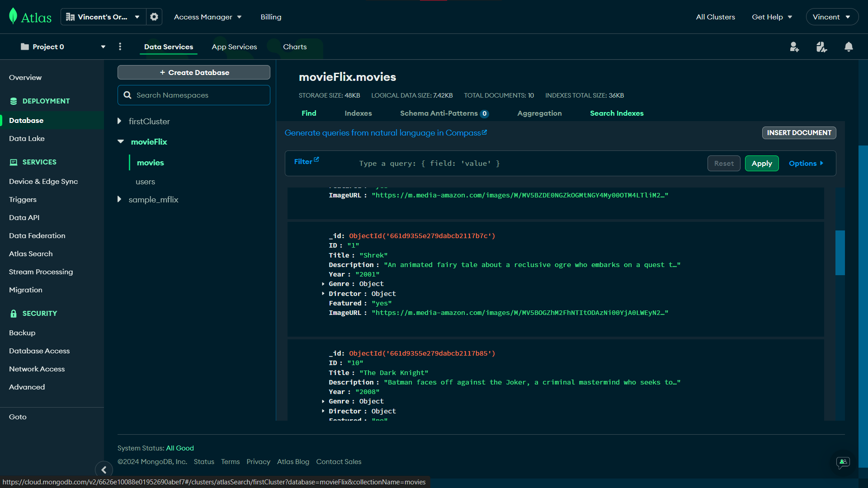Image resolution: width=868 pixels, height=488 pixels.
Task: Open the Aggregation tab
Action: (x=539, y=113)
